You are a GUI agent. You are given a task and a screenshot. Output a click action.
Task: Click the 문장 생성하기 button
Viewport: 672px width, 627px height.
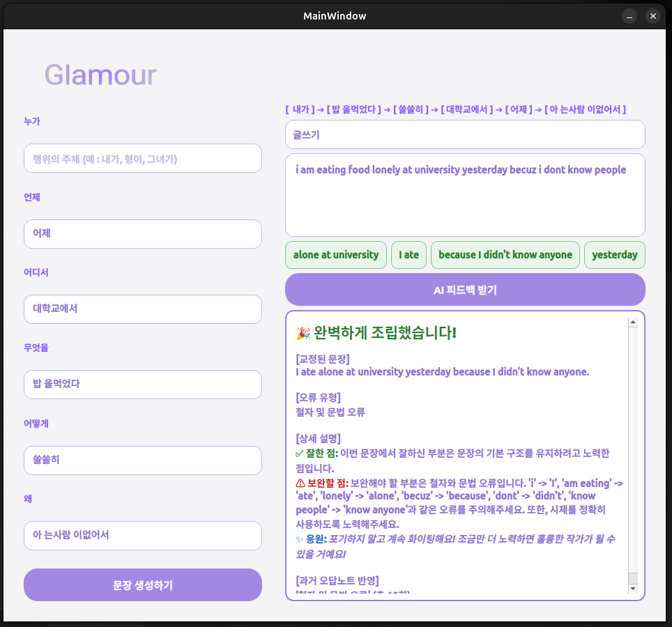point(143,585)
